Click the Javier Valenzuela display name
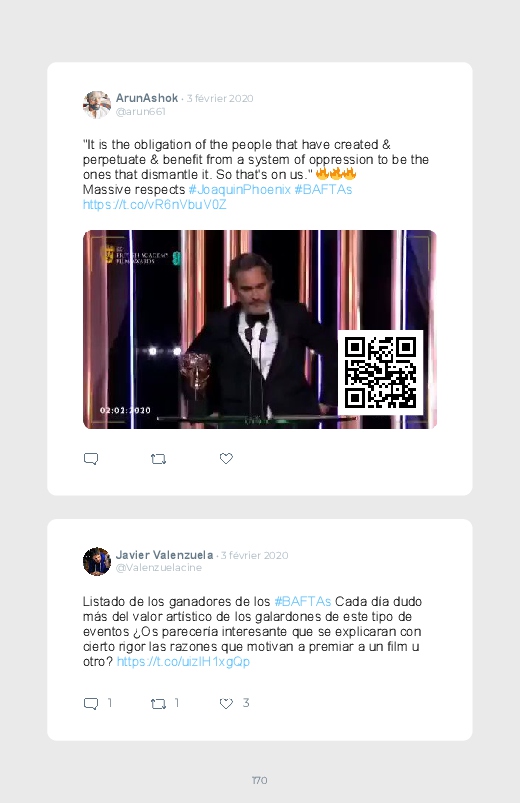 pyautogui.click(x=164, y=555)
